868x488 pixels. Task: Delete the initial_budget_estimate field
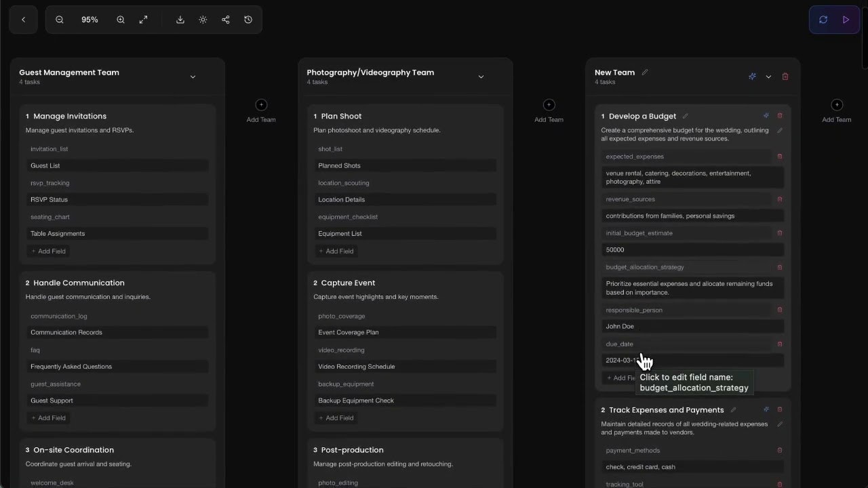[780, 233]
